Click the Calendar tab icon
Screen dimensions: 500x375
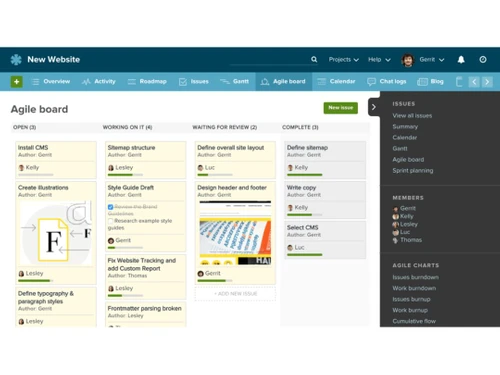(321, 82)
